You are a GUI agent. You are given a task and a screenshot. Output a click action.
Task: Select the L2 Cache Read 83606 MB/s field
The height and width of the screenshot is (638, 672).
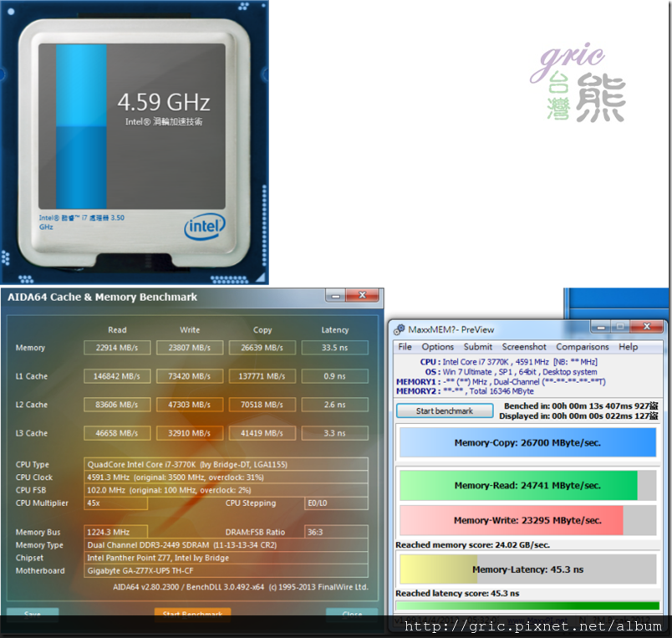point(117,405)
